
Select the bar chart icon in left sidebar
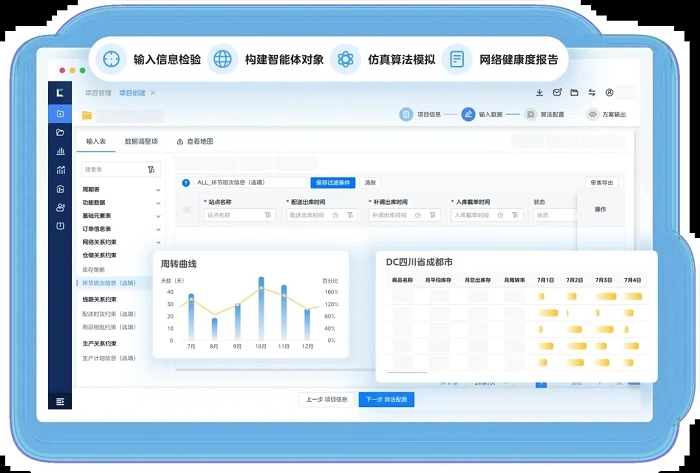[61, 150]
